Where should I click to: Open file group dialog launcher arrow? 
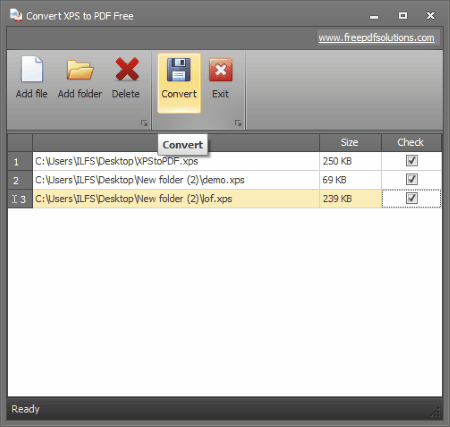pos(144,123)
